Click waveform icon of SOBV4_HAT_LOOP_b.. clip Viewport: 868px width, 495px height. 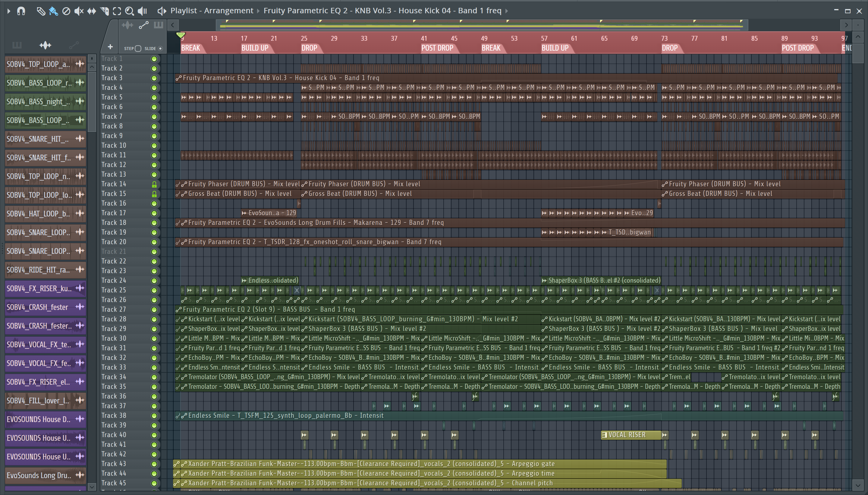pos(80,213)
